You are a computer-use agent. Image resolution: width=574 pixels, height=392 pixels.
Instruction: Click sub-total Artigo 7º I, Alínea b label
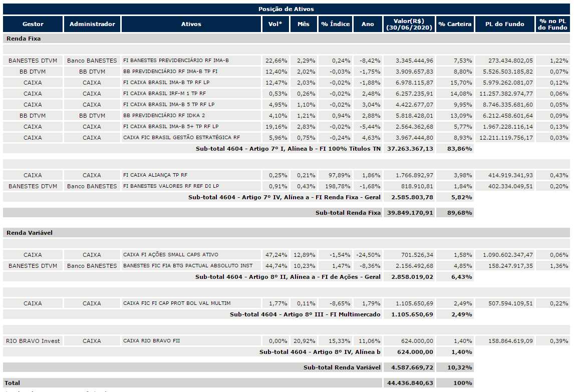pos(288,149)
